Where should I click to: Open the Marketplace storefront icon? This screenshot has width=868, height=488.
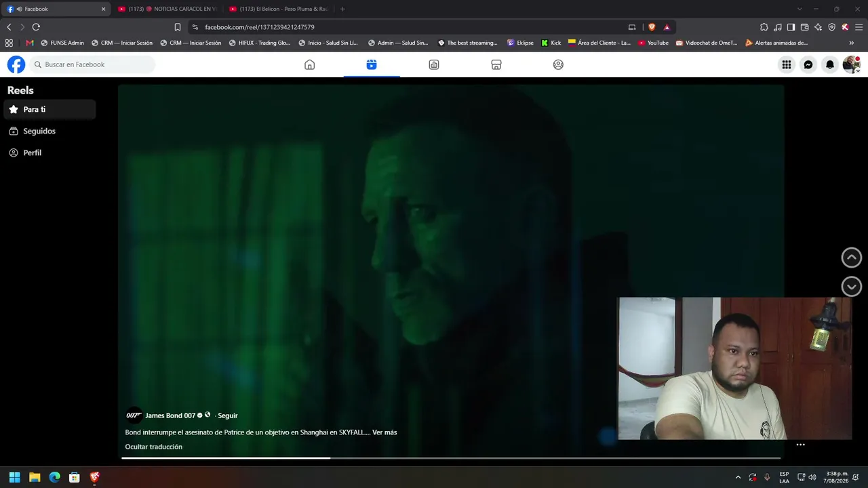496,64
